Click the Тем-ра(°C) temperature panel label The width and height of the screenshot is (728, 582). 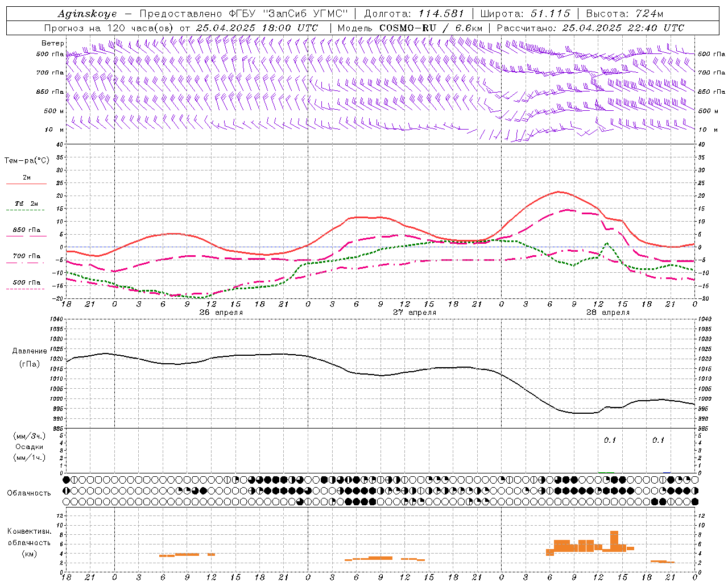[x=27, y=161]
